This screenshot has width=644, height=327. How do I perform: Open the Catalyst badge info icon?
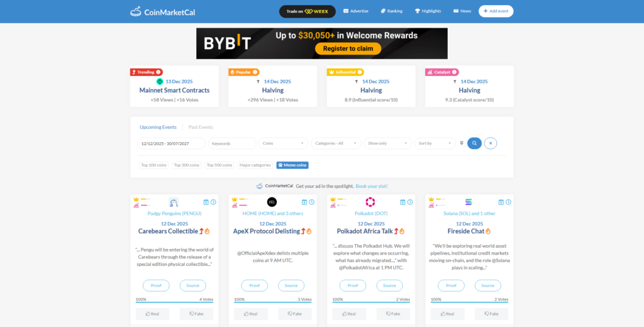[x=455, y=72]
